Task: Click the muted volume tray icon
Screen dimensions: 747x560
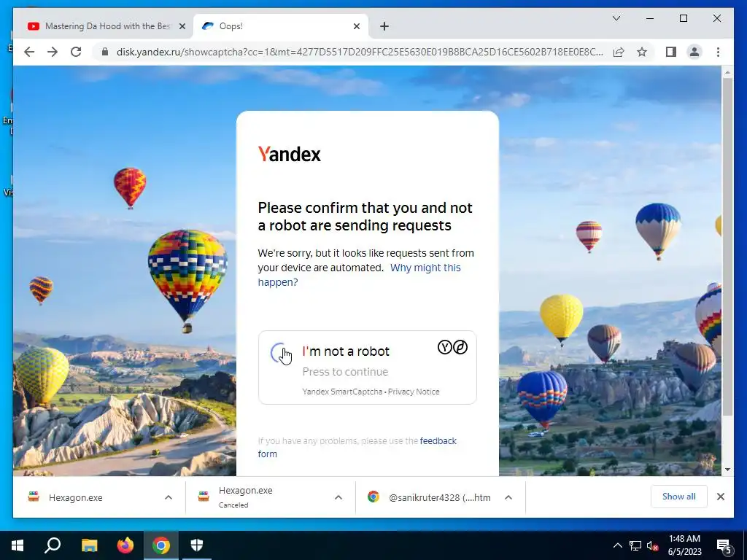Action: pos(652,545)
